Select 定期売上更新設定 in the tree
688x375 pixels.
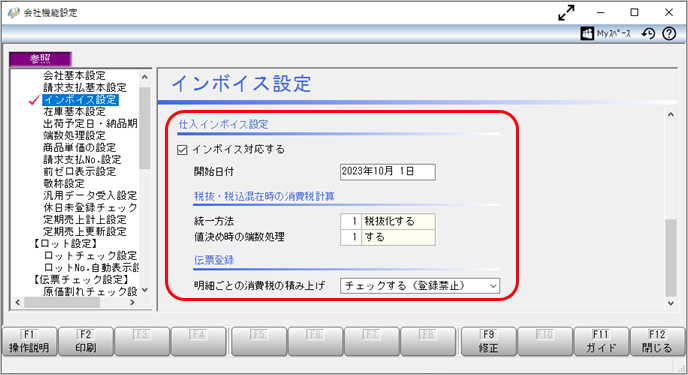click(85, 231)
